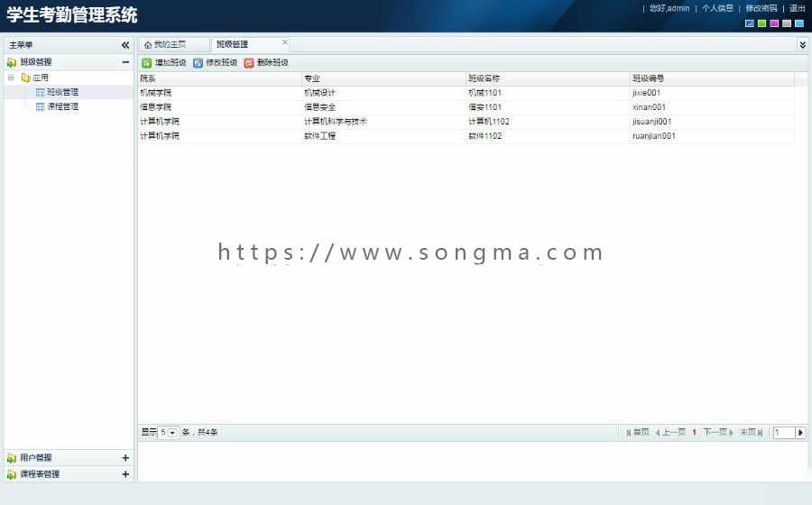This screenshot has width=812, height=505.
Task: Sort by the 院系 column header
Action: click(x=219, y=78)
